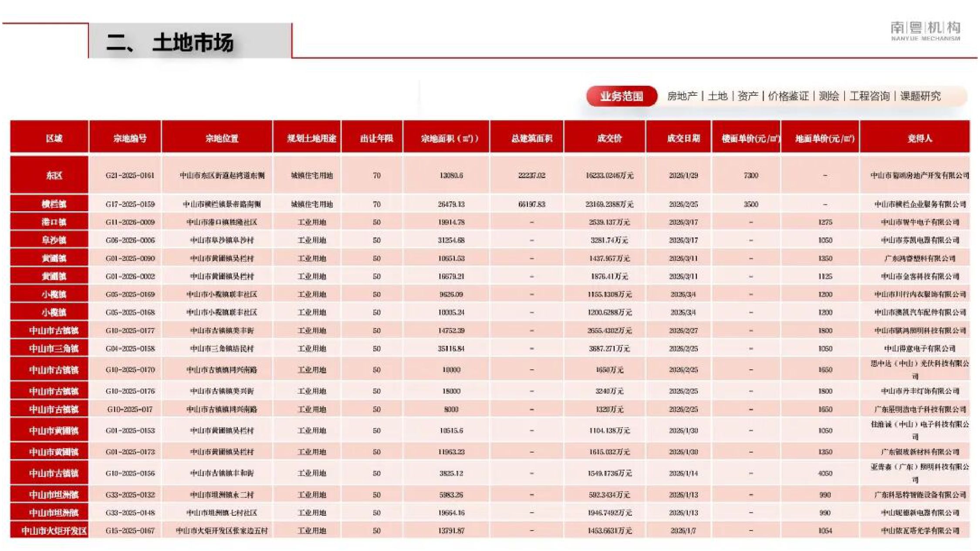Click parcel number G10-2025-0156

(130, 473)
